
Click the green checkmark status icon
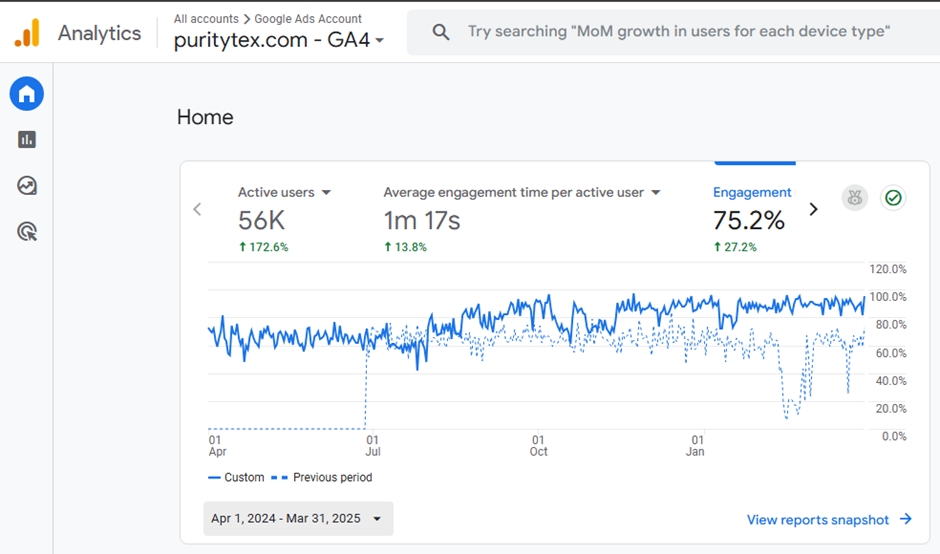point(893,198)
